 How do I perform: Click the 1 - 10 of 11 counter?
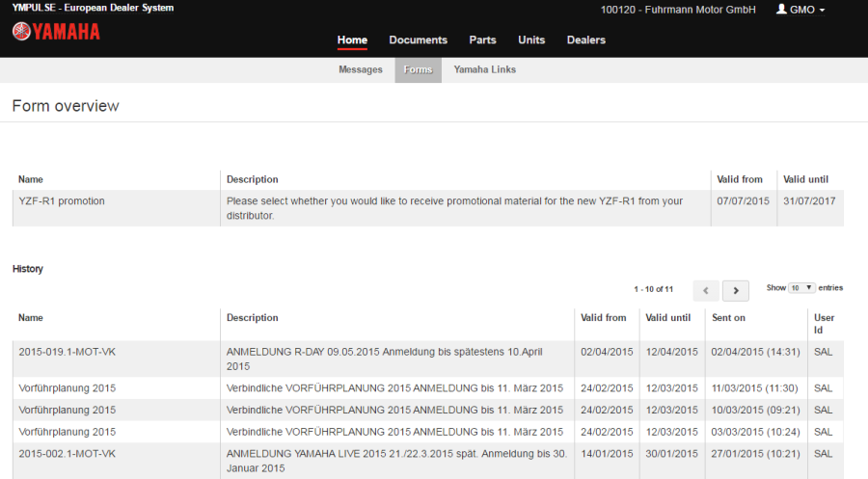pyautogui.click(x=653, y=289)
